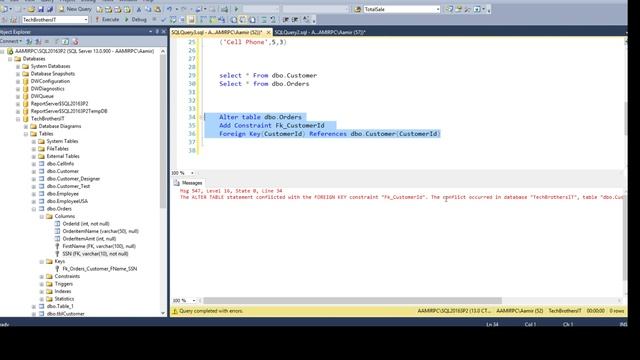Click the Specify Values for Template Parameters icon

pyautogui.click(x=306, y=20)
